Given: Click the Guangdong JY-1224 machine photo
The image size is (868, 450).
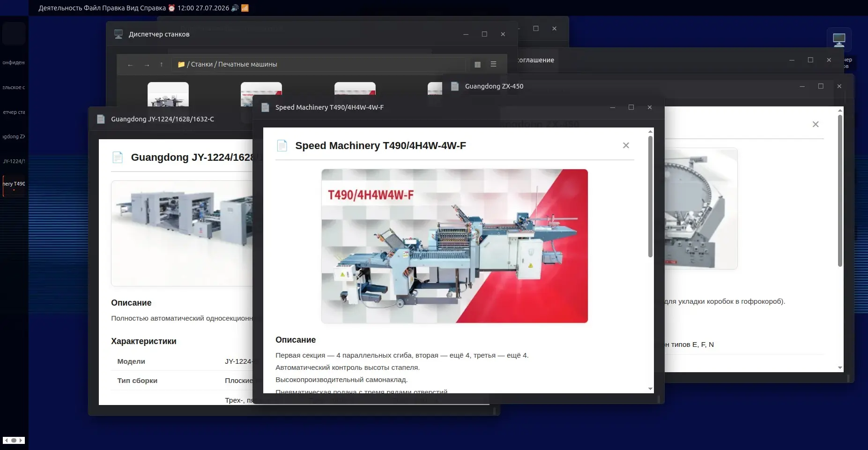Looking at the screenshot, I should pyautogui.click(x=182, y=233).
